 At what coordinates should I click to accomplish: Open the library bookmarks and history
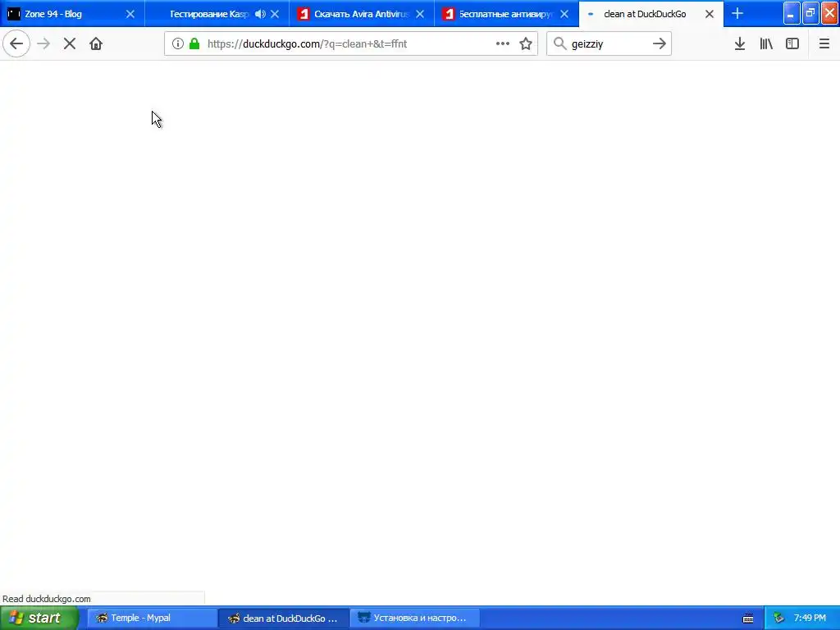[x=766, y=44]
